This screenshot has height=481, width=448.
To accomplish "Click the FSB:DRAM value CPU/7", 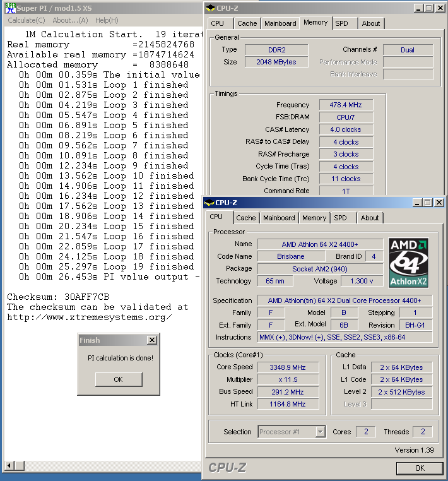I will click(x=346, y=117).
